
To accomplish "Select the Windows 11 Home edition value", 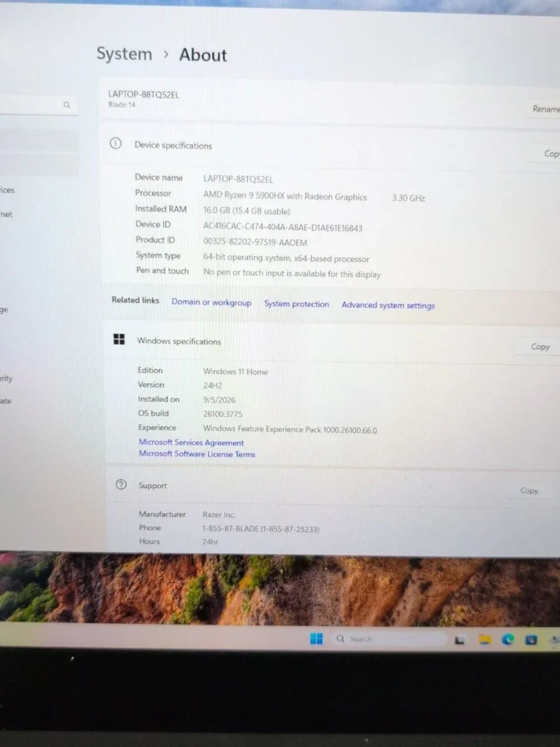I will tap(235, 372).
